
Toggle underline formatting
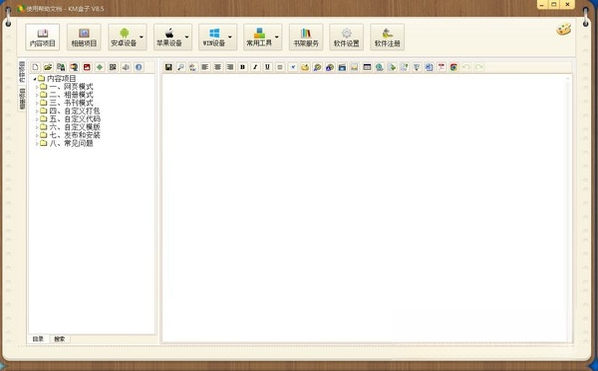267,67
